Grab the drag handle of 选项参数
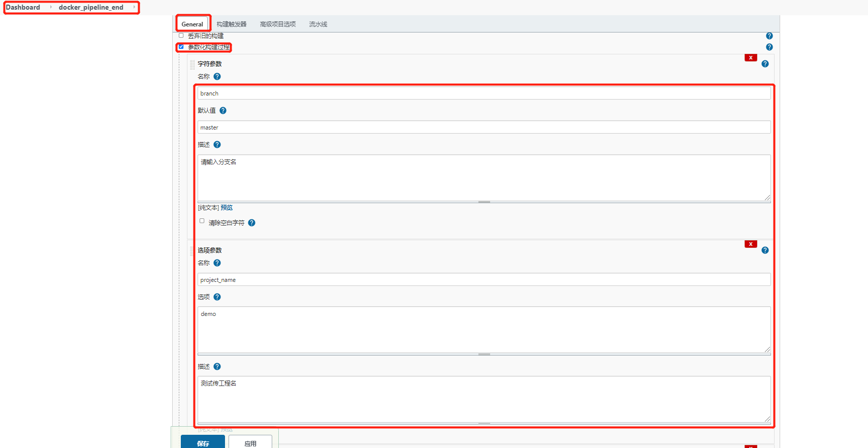 coord(192,251)
